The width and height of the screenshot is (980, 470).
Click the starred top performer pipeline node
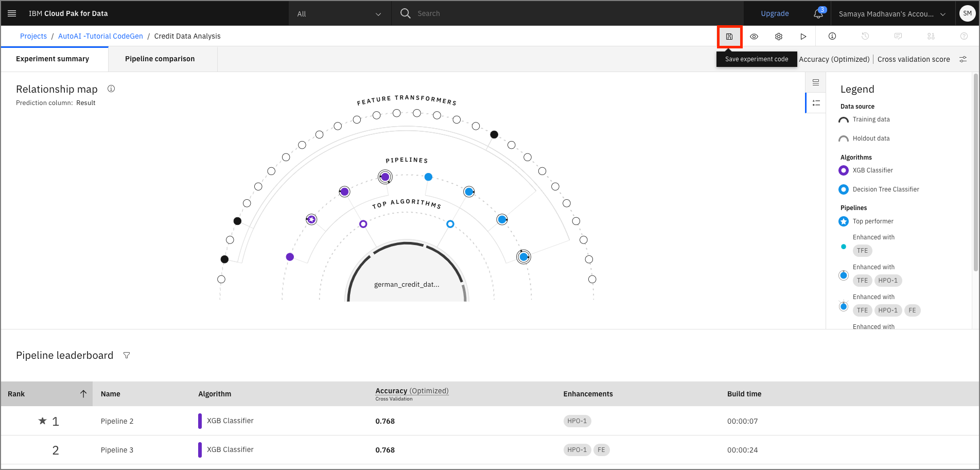tap(311, 220)
